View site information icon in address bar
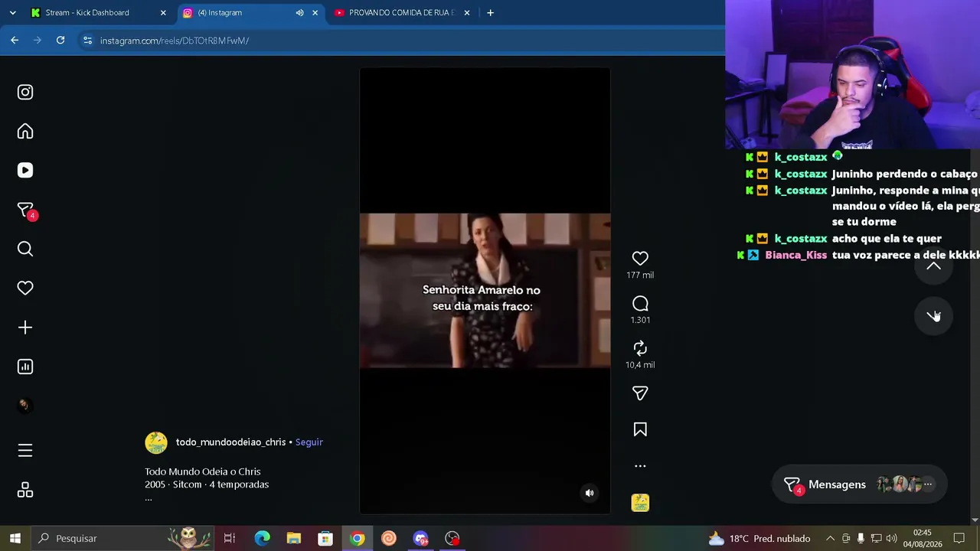Image resolution: width=980 pixels, height=551 pixels. [87, 41]
